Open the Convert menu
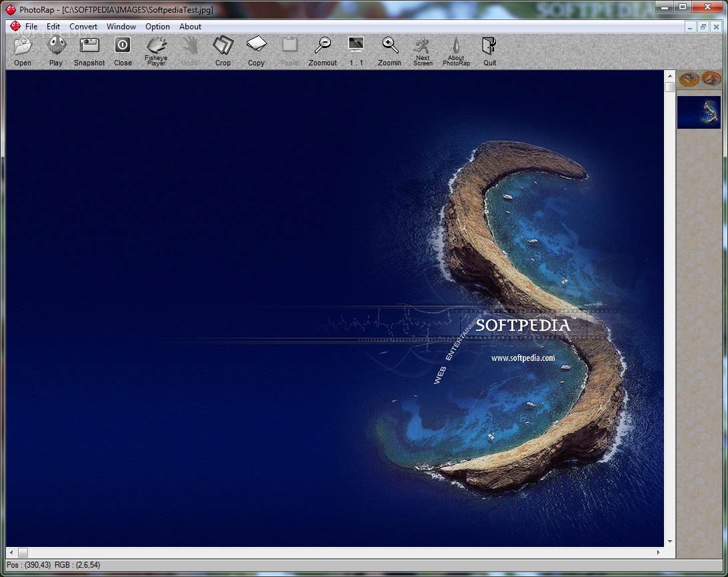 (83, 27)
